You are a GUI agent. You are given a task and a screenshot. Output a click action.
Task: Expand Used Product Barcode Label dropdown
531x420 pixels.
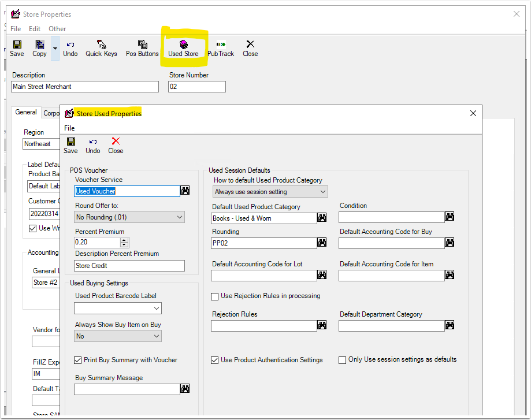157,309
